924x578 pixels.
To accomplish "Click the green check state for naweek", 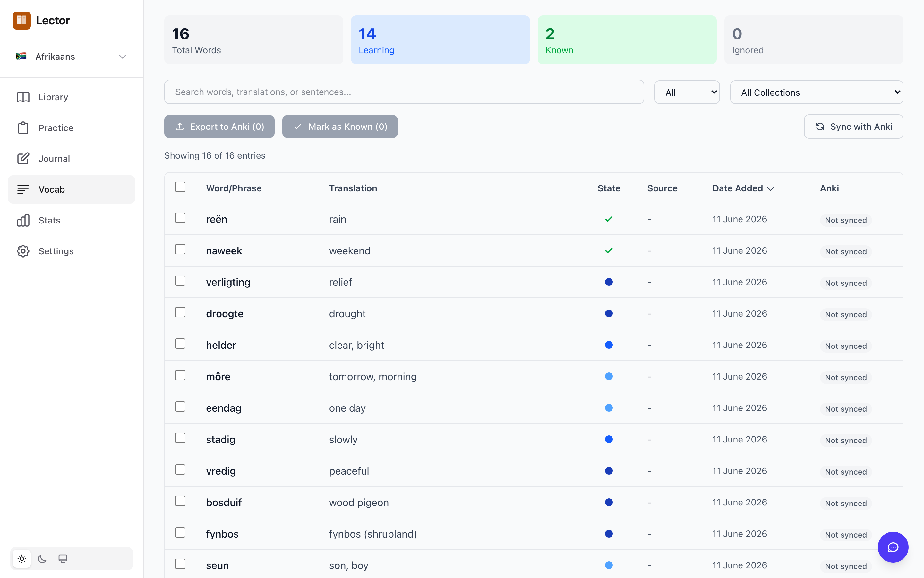I will [x=609, y=250].
